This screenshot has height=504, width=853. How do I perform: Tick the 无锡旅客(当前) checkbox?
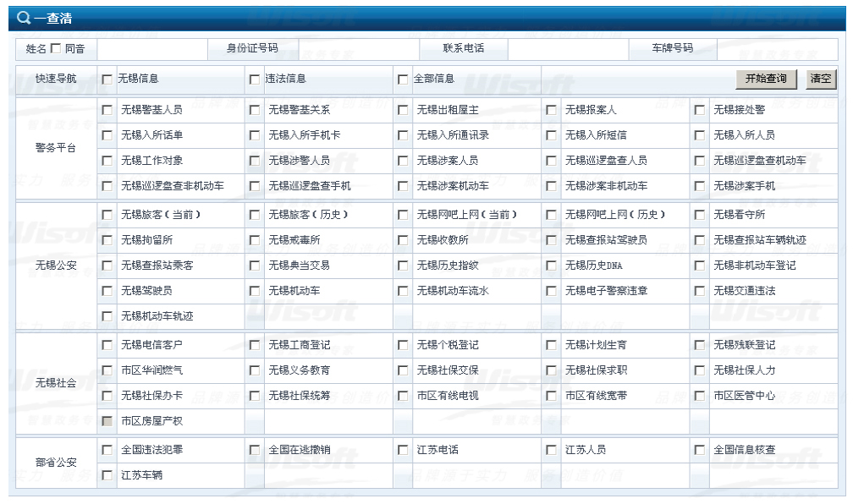coord(107,215)
